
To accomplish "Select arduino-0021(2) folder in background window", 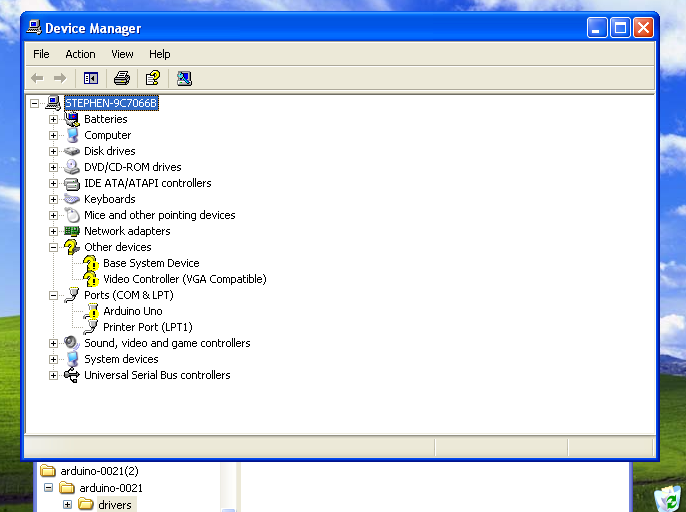I will [x=99, y=471].
